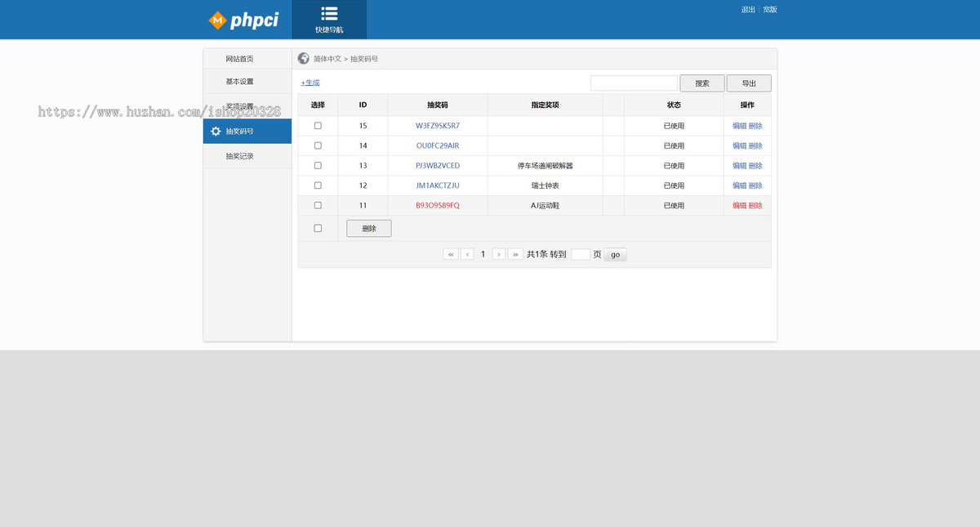Screen dimensions: 980x527
Task: Click the gear icon beside 抽奖码号
Action: tap(214, 131)
